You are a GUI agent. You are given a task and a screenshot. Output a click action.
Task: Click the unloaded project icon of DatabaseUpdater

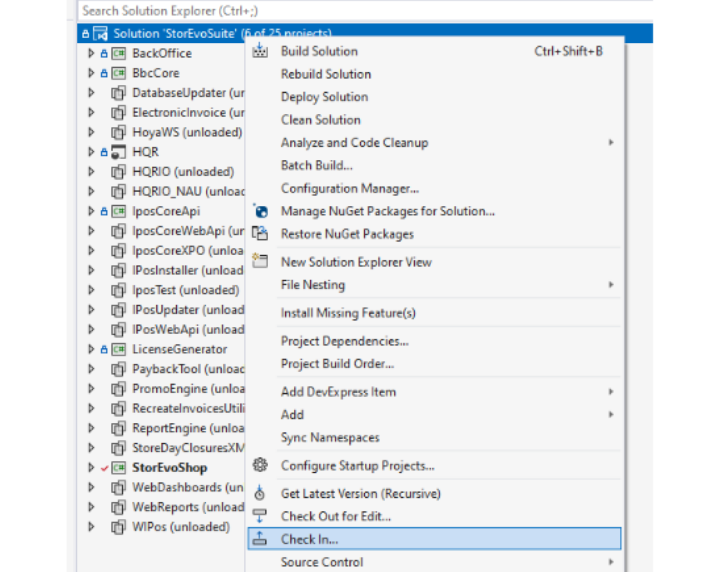[118, 93]
